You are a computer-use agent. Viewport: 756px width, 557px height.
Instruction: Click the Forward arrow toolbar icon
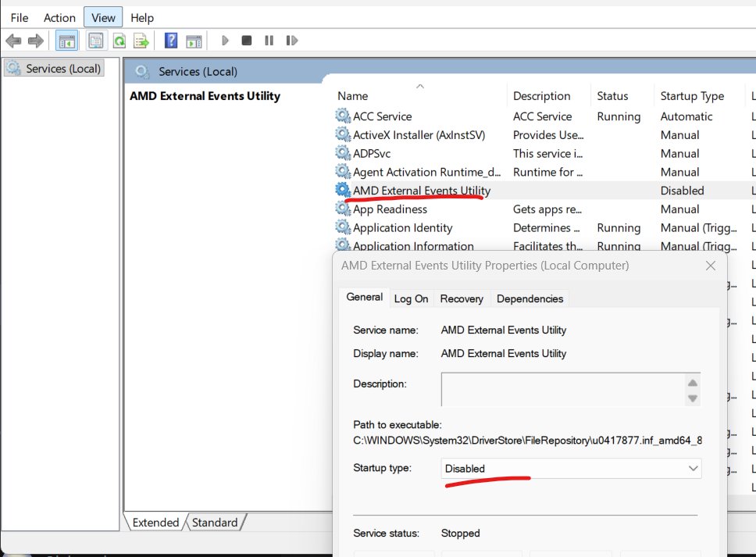pos(36,41)
